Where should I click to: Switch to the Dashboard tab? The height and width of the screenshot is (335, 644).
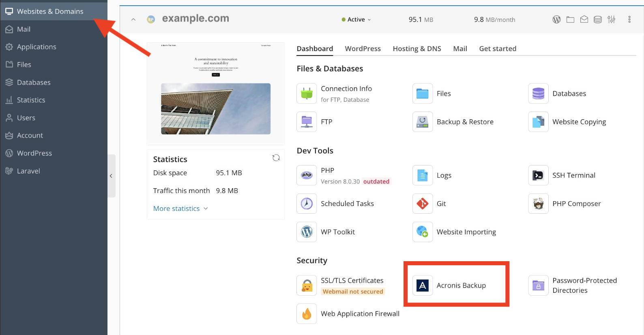[315, 49]
